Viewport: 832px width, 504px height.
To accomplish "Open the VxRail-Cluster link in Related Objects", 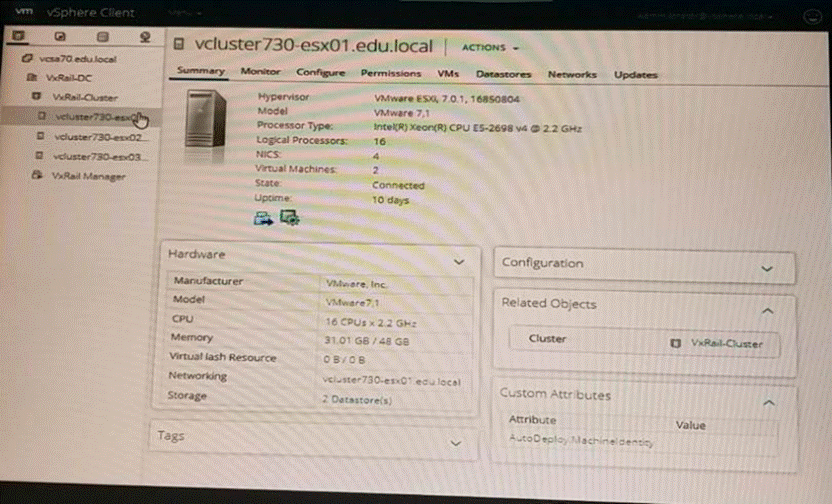I will coord(725,343).
